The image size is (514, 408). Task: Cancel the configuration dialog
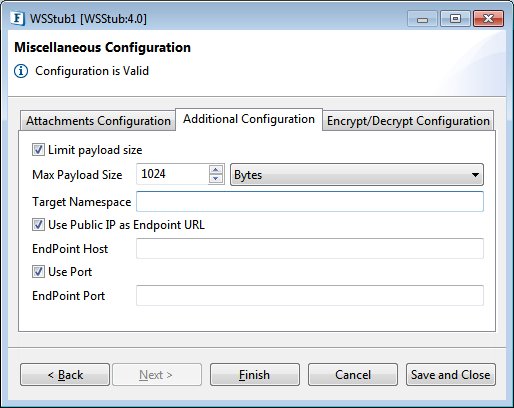353,375
